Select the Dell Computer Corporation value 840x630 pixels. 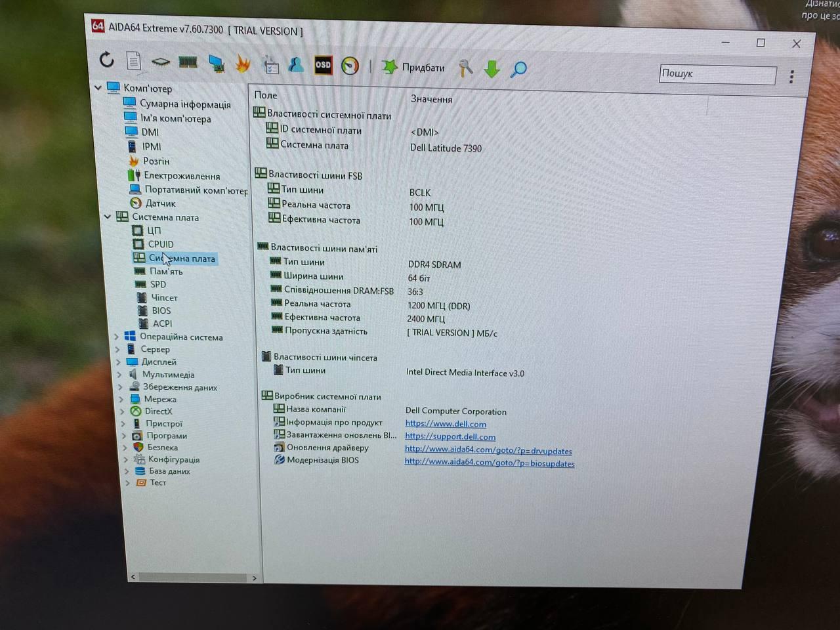pyautogui.click(x=456, y=411)
